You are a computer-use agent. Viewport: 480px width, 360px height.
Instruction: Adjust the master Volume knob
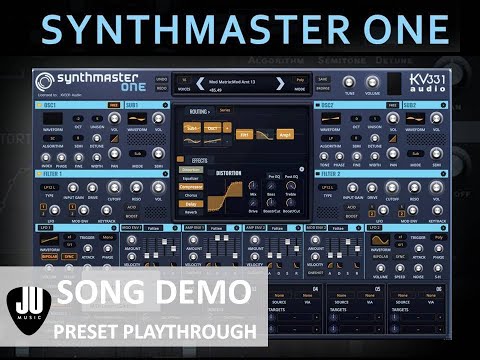pyautogui.click(x=372, y=82)
